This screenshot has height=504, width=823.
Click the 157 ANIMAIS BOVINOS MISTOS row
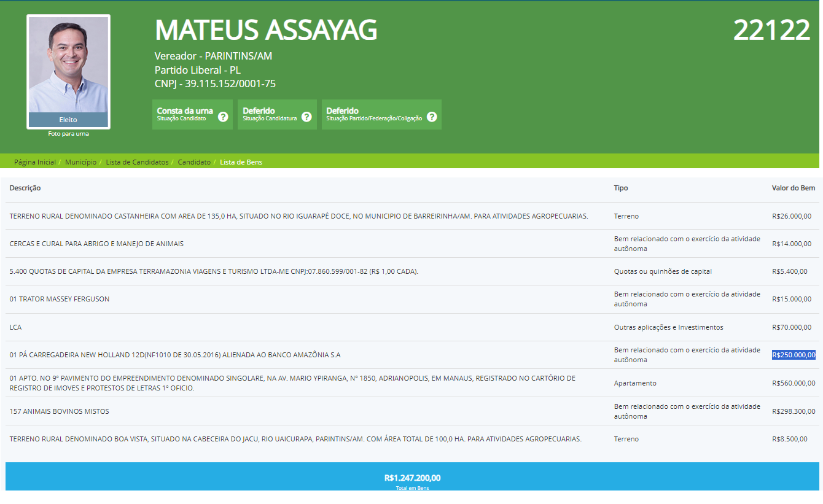[x=411, y=411]
